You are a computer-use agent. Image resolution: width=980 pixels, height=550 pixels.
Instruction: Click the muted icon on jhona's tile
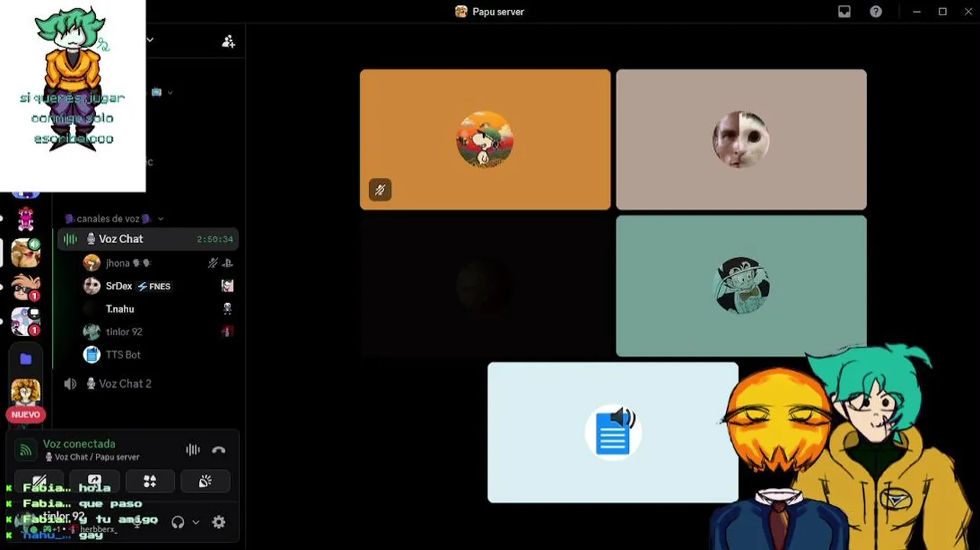pyautogui.click(x=380, y=189)
